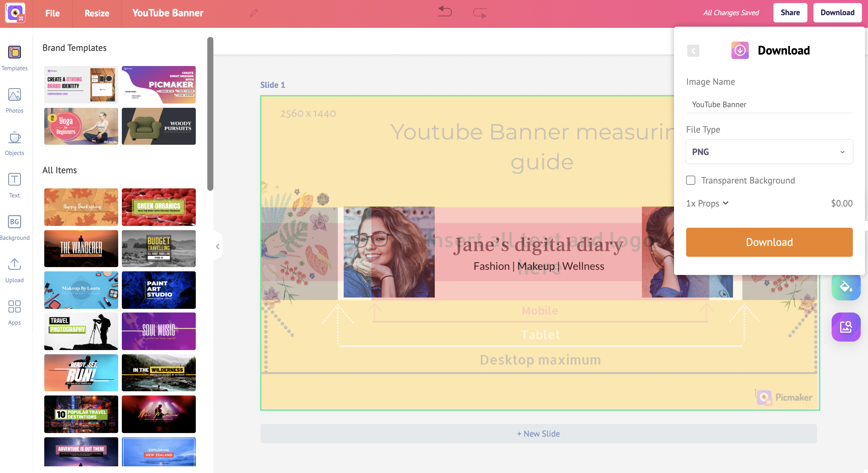Select Yoga for Beginners template
The height and width of the screenshot is (473, 868).
81,126
